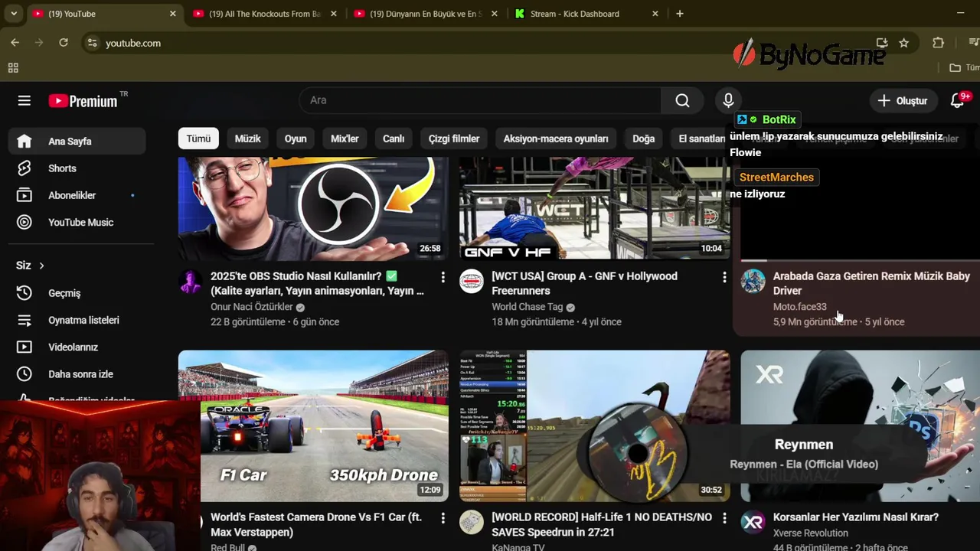Select the Aksiyon-macera oyunları filter chip
The height and width of the screenshot is (551, 980).
pos(556,139)
